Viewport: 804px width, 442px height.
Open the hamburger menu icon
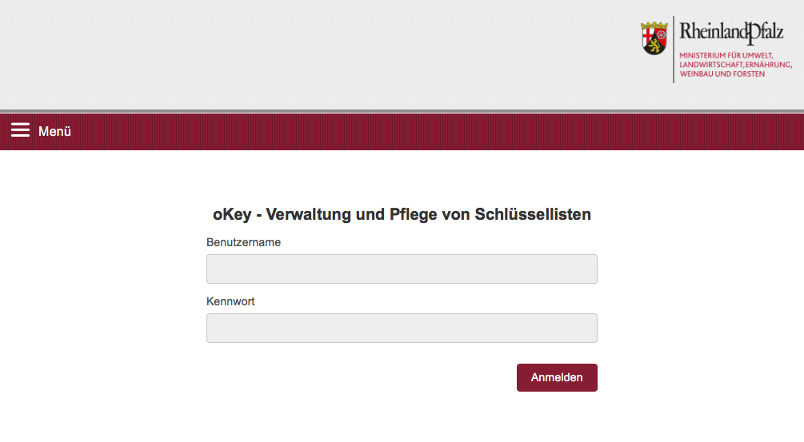point(20,130)
